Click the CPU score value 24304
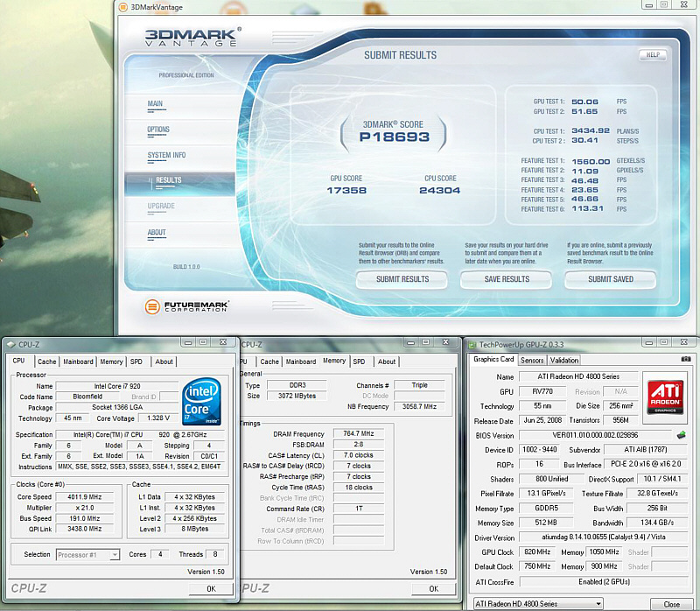This screenshot has height=611, width=700. (x=440, y=191)
